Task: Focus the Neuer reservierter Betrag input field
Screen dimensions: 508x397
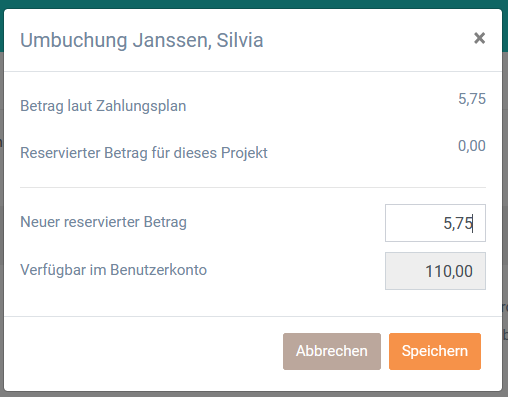Action: [435, 223]
